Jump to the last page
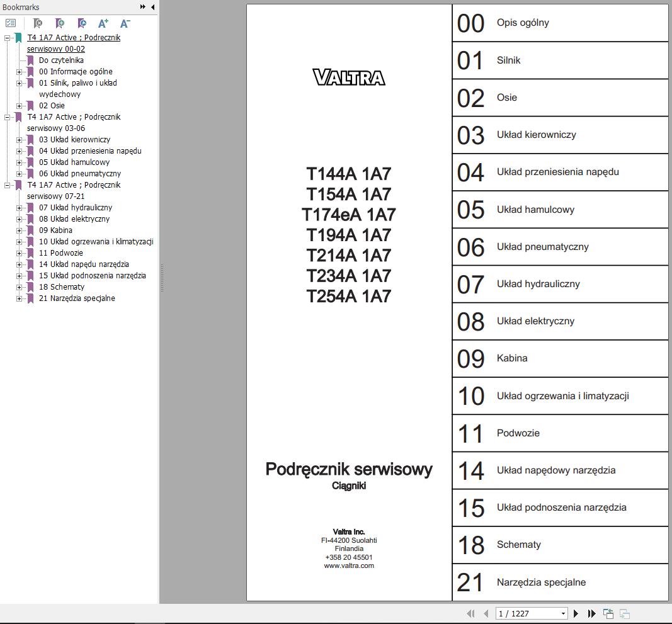The width and height of the screenshot is (672, 624). pyautogui.click(x=592, y=614)
